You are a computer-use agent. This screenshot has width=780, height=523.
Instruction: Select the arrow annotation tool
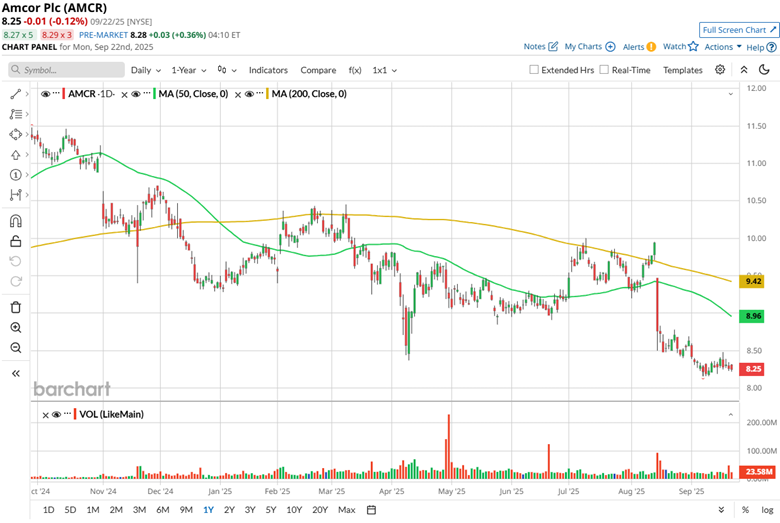15,155
